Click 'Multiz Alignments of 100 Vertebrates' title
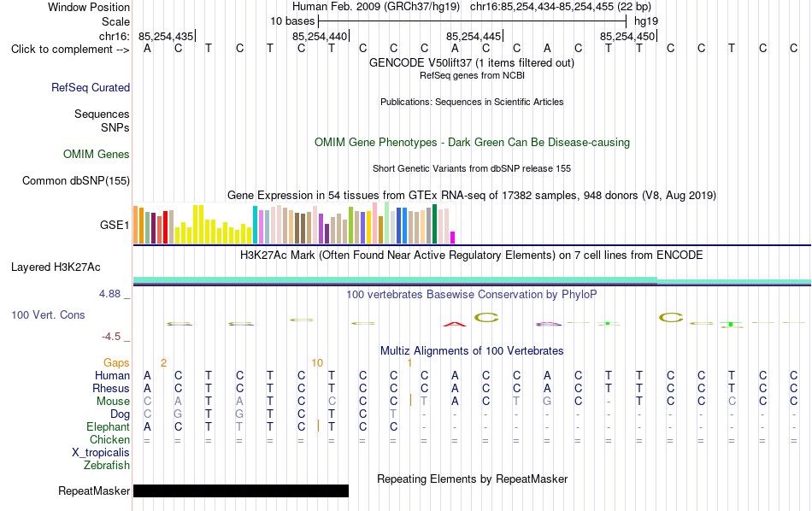The height and width of the screenshot is (511, 812). [472, 350]
